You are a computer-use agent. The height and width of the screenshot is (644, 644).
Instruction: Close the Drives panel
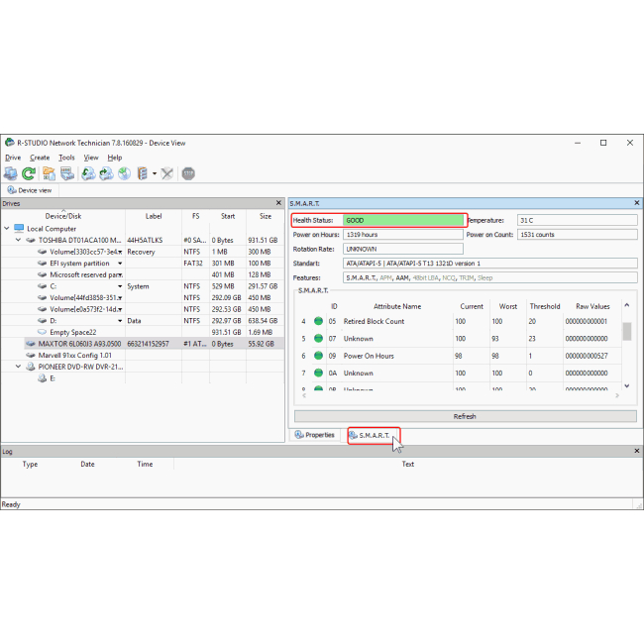(278, 203)
